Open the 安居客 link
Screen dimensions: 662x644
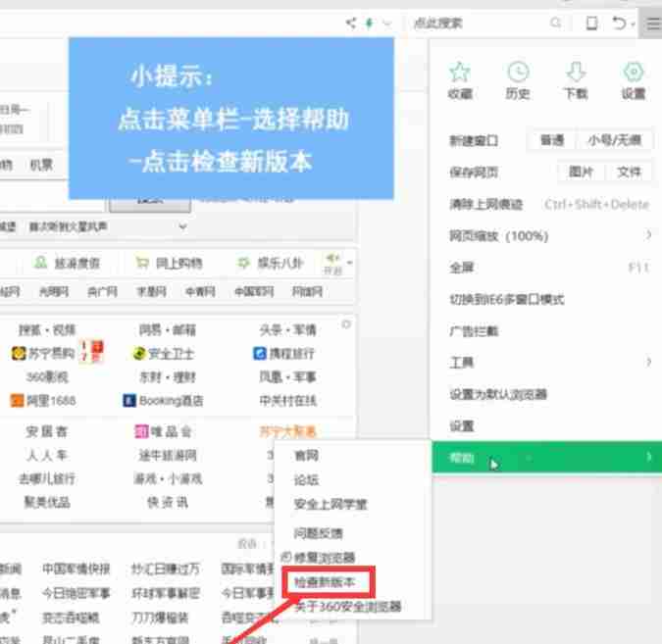[x=46, y=431]
